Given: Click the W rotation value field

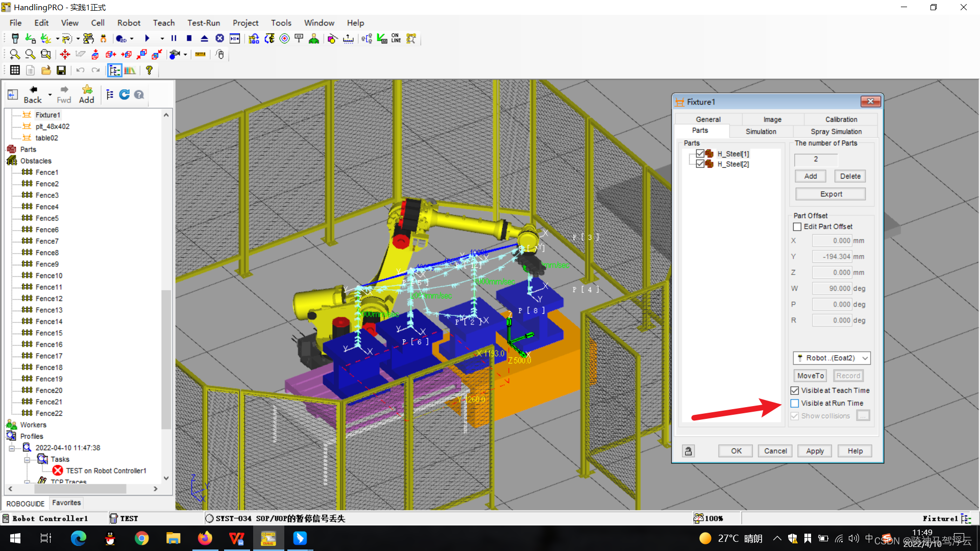Looking at the screenshot, I should pos(832,289).
